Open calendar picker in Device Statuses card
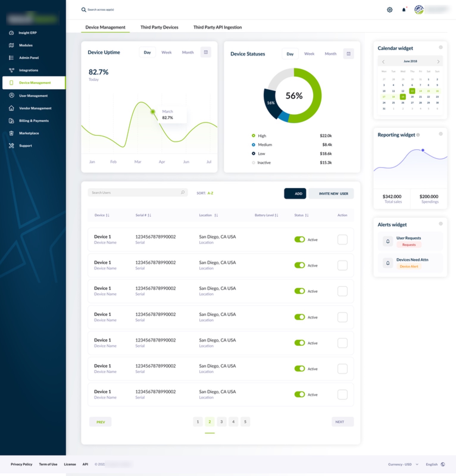Screen dimensions: 456x476 349,54
